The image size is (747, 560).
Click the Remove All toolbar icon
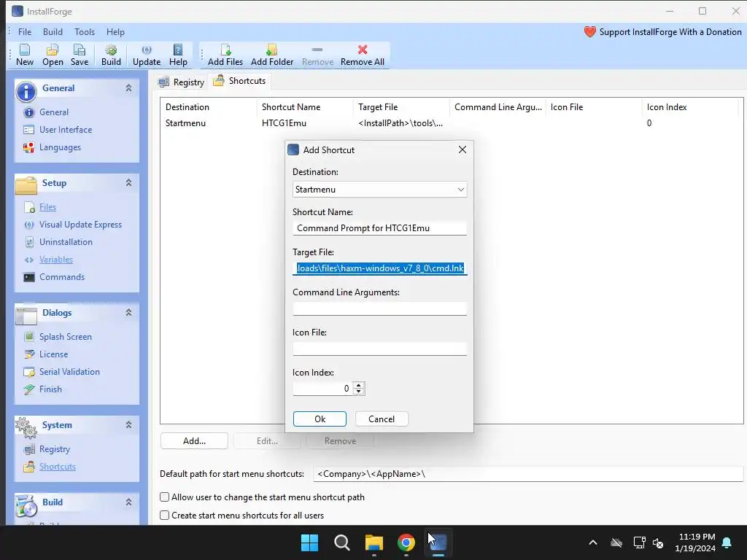point(362,55)
